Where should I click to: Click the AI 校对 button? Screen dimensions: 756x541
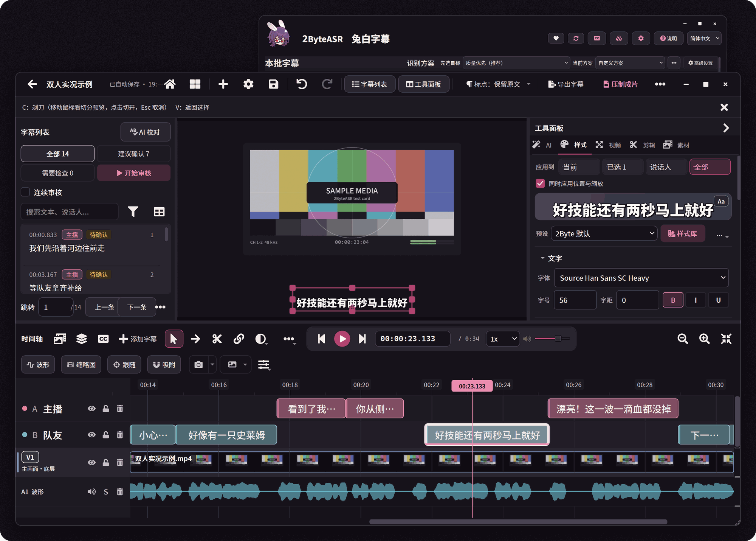(x=146, y=132)
